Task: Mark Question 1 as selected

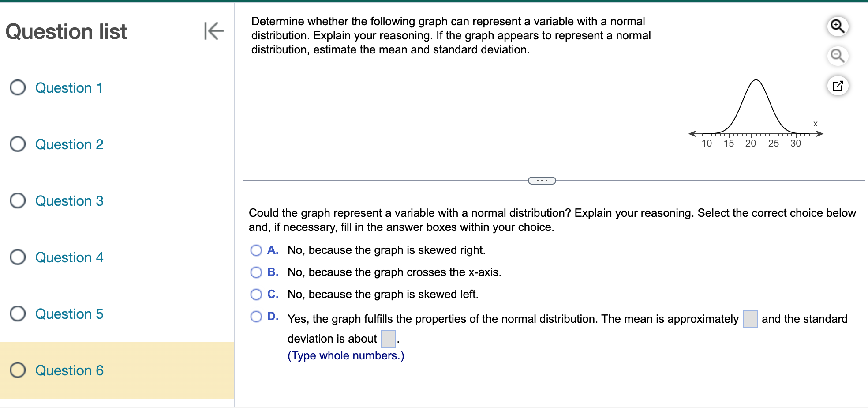Action: coord(17,88)
